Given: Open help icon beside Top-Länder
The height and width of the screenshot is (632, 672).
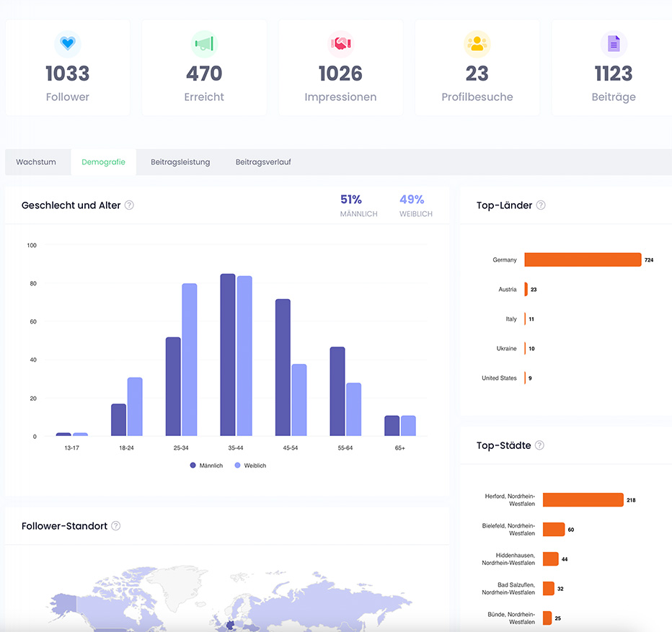Looking at the screenshot, I should point(541,205).
